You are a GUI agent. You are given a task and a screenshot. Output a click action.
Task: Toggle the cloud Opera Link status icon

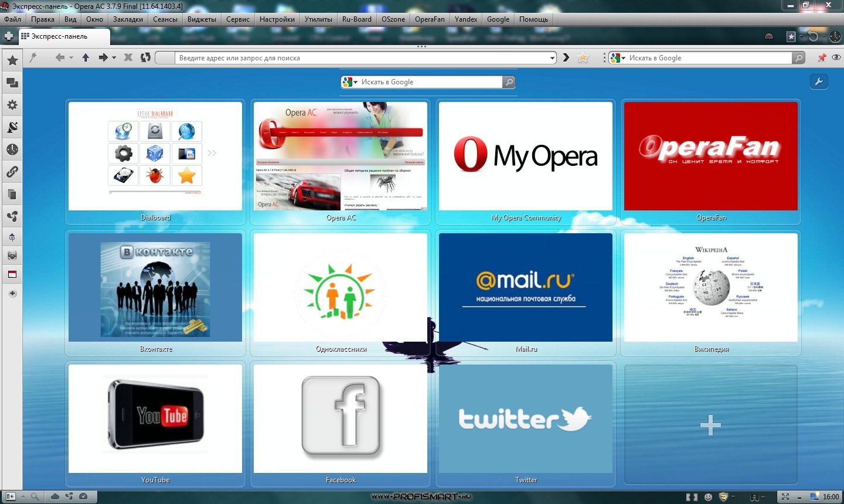coord(55,496)
